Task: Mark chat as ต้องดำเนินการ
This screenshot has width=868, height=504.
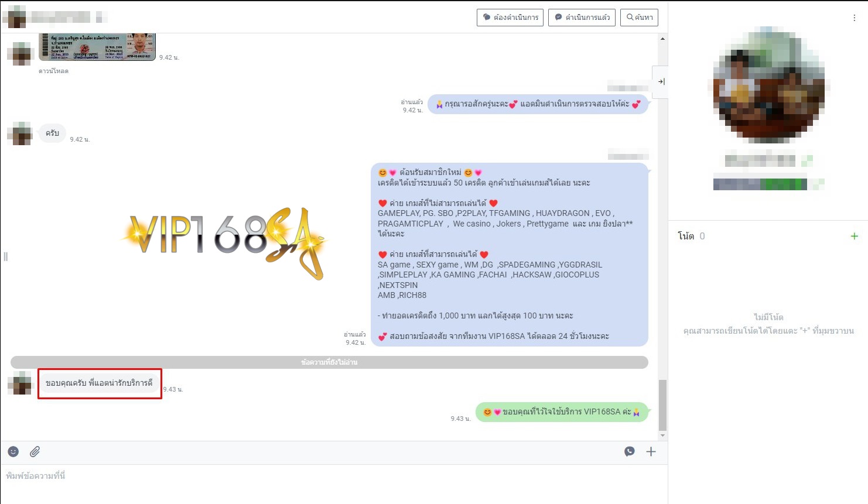Action: [x=510, y=18]
